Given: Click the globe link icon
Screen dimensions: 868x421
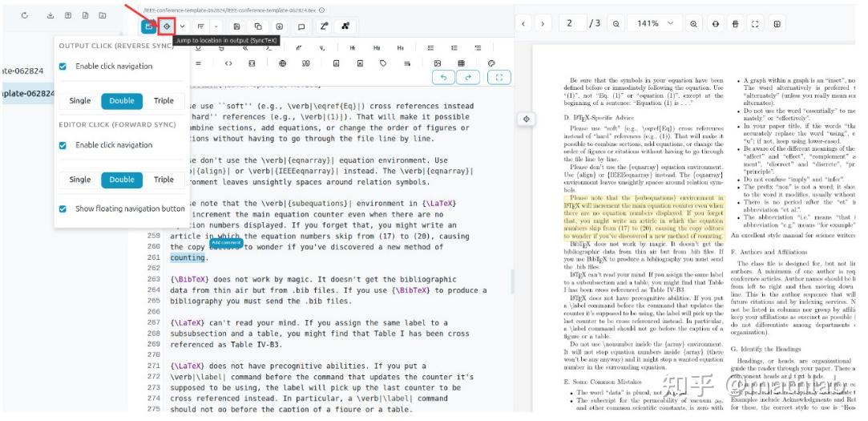Looking at the screenshot, I should tap(282, 63).
